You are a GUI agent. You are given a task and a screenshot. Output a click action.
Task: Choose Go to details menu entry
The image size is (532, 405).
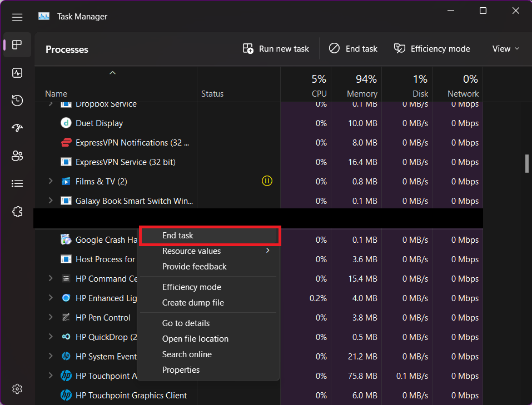[x=208, y=323]
